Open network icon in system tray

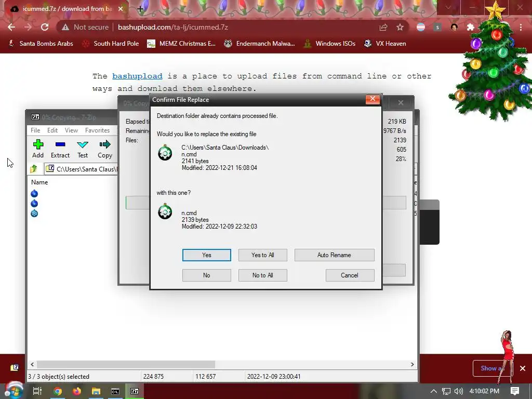pyautogui.click(x=446, y=391)
